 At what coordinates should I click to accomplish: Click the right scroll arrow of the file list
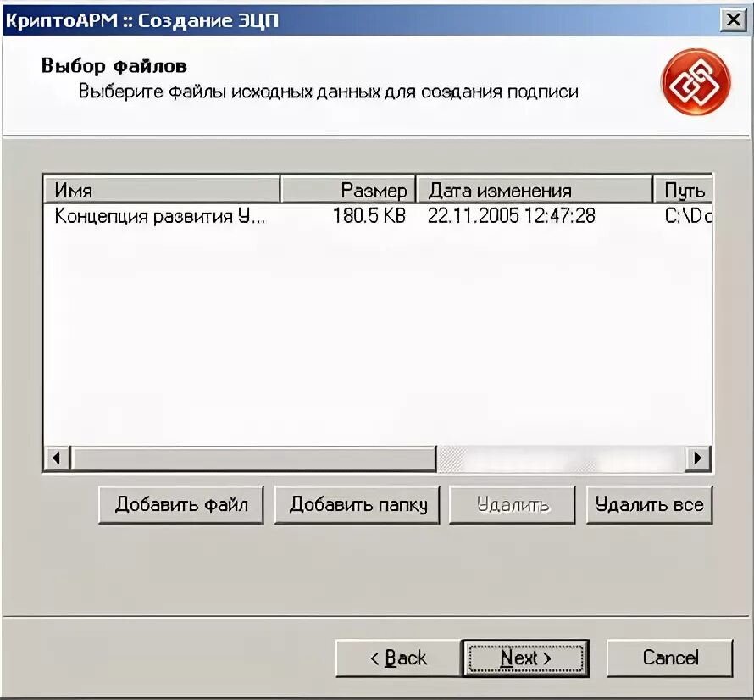point(697,458)
